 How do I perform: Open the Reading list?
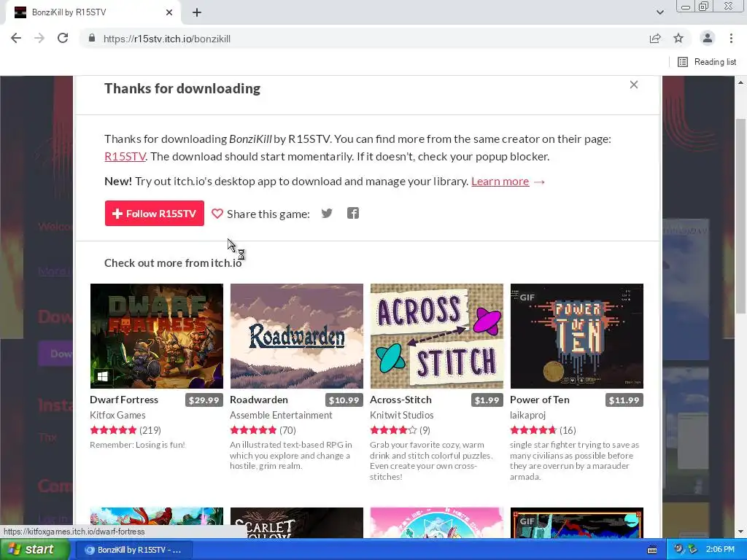click(x=706, y=62)
